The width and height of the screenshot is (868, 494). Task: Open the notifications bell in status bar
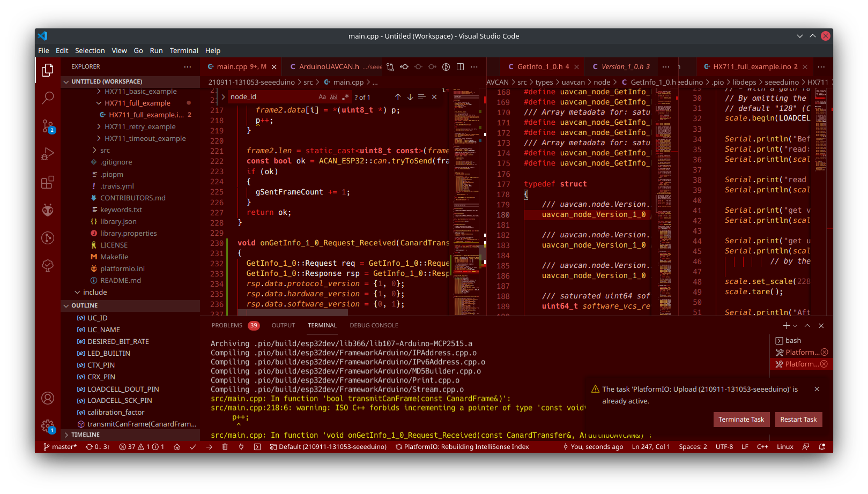click(822, 447)
